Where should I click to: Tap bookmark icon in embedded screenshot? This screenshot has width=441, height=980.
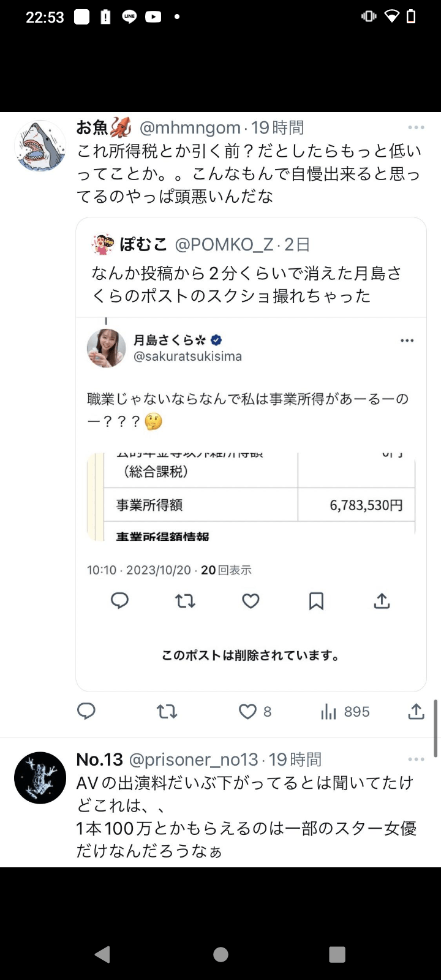point(316,601)
